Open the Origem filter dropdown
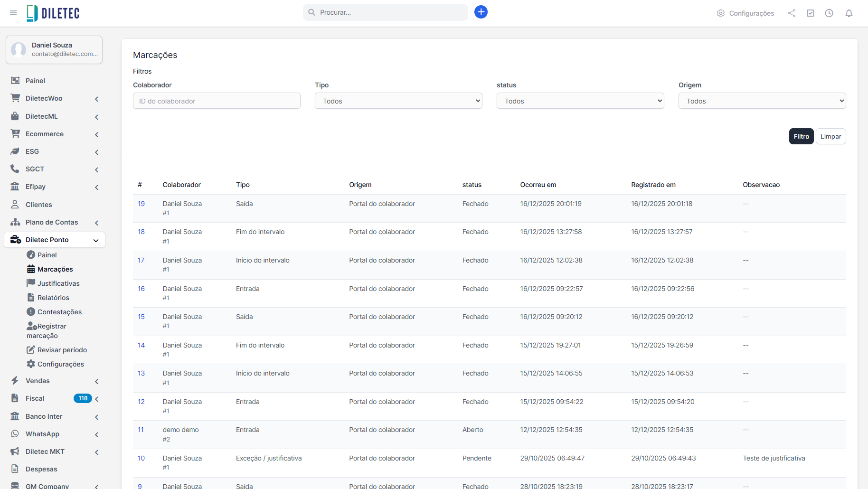This screenshot has height=489, width=868. pyautogui.click(x=762, y=101)
